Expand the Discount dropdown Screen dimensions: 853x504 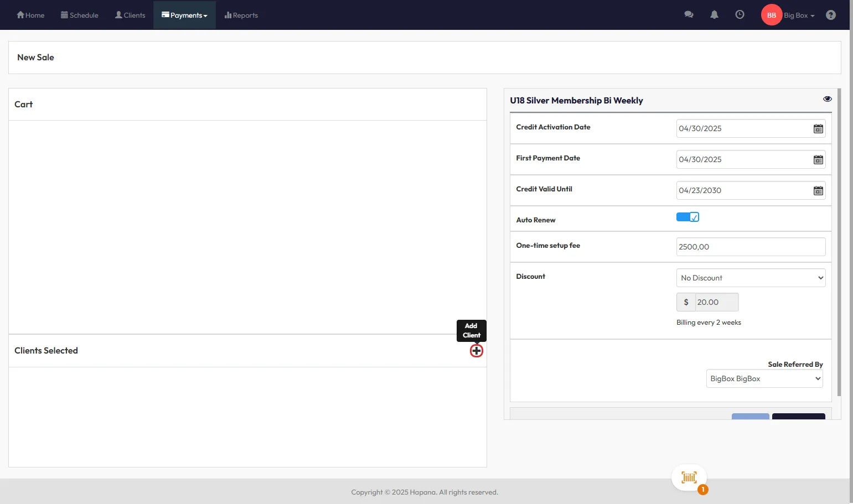750,278
